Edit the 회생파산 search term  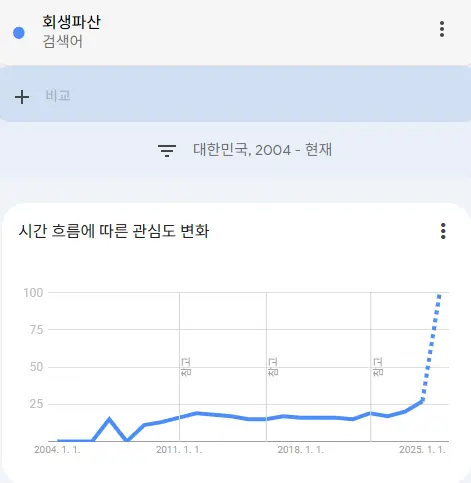[x=71, y=22]
